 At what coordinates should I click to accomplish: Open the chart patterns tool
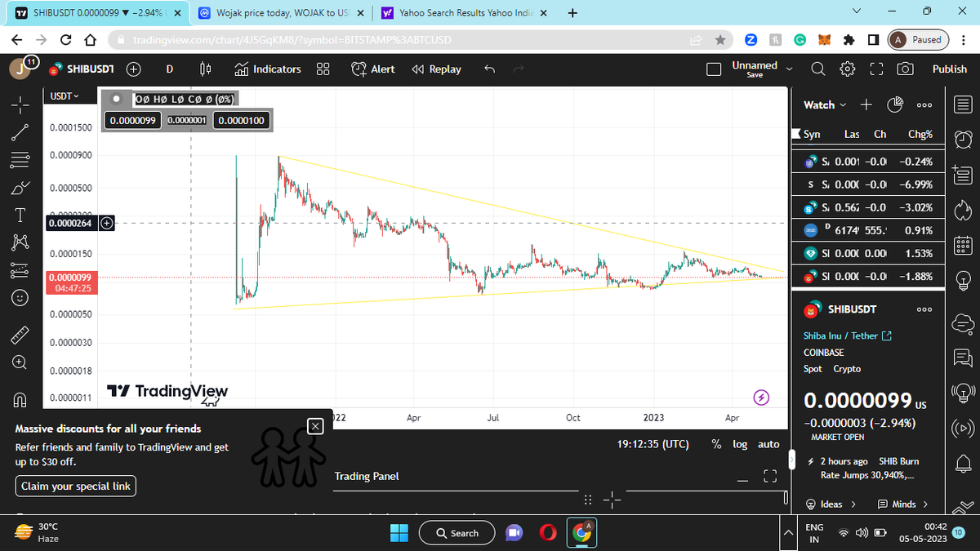[20, 242]
